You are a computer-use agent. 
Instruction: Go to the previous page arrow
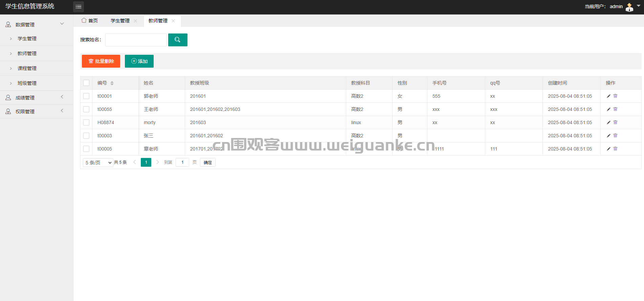[x=134, y=162]
